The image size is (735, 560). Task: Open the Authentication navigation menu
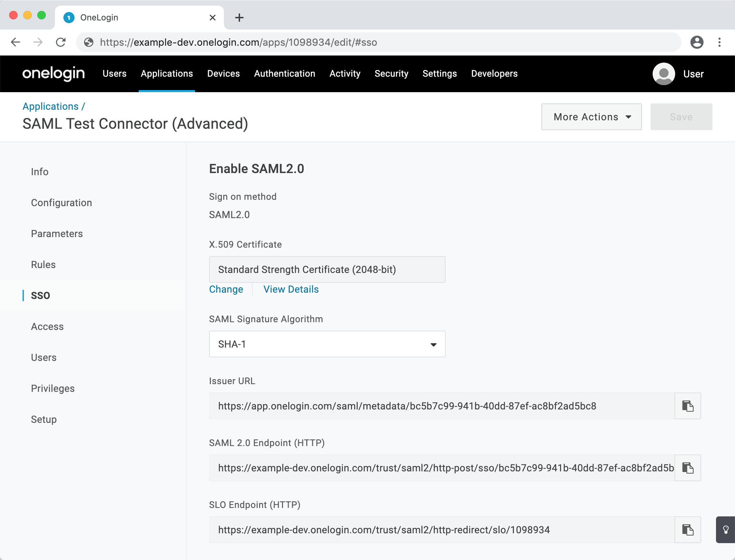coord(284,74)
